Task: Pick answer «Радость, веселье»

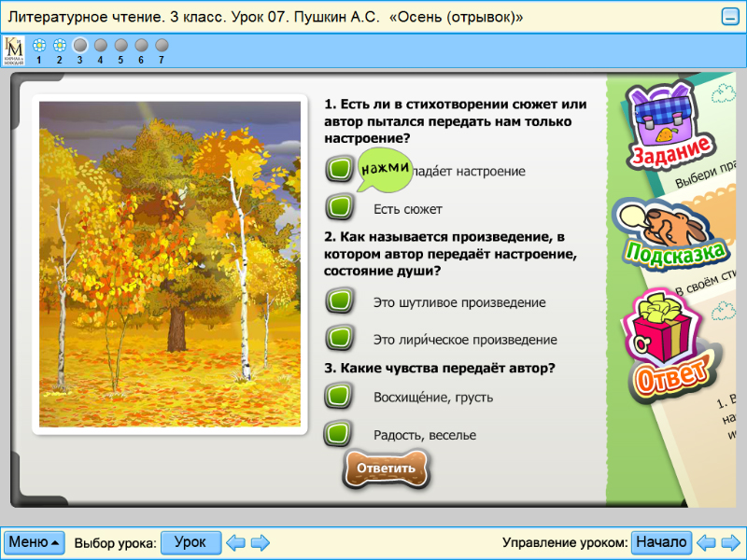Action: (337, 433)
